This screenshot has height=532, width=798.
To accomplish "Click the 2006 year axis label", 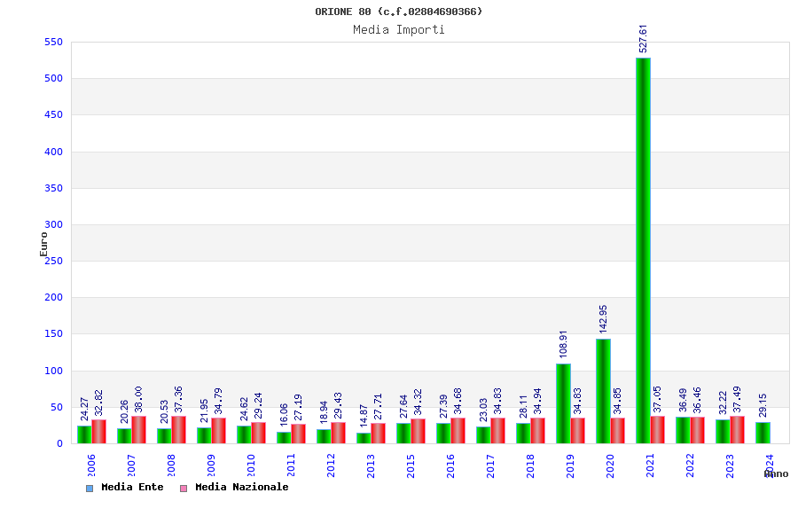I will [91, 465].
